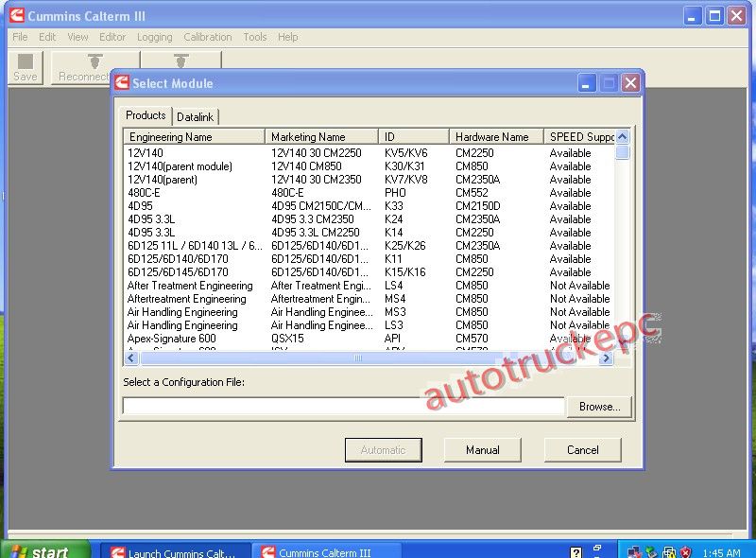The width and height of the screenshot is (756, 558).
Task: Click the 12V140 30 CM2350 marketing name
Action: 317,180
